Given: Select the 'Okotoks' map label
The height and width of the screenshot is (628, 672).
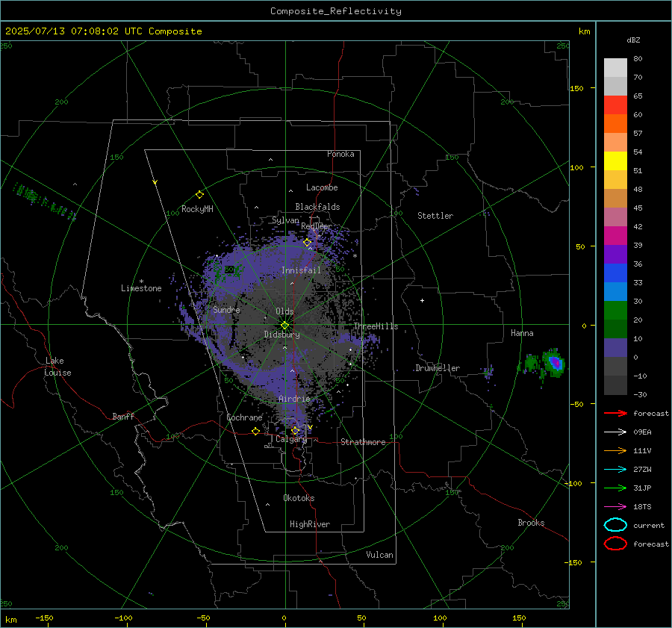Looking at the screenshot, I should 299,498.
